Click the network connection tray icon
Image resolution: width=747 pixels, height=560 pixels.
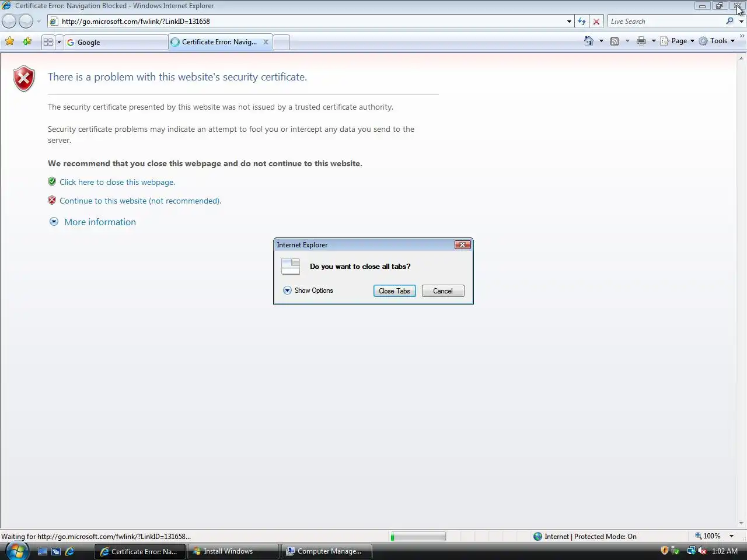[x=691, y=551]
